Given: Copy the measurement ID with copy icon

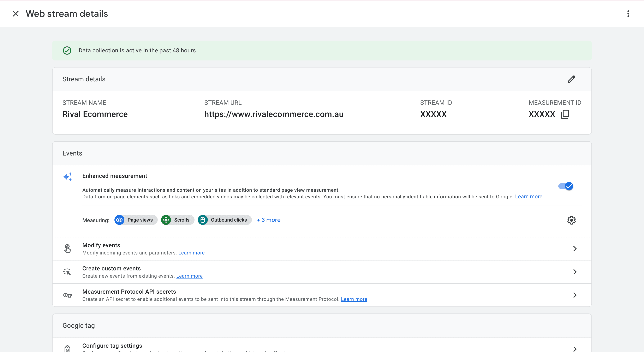Looking at the screenshot, I should pyautogui.click(x=565, y=114).
